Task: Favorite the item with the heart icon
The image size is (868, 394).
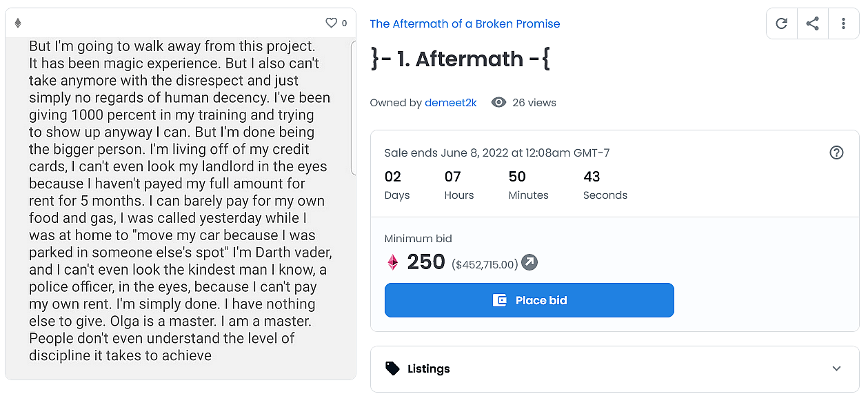Action: [x=331, y=23]
